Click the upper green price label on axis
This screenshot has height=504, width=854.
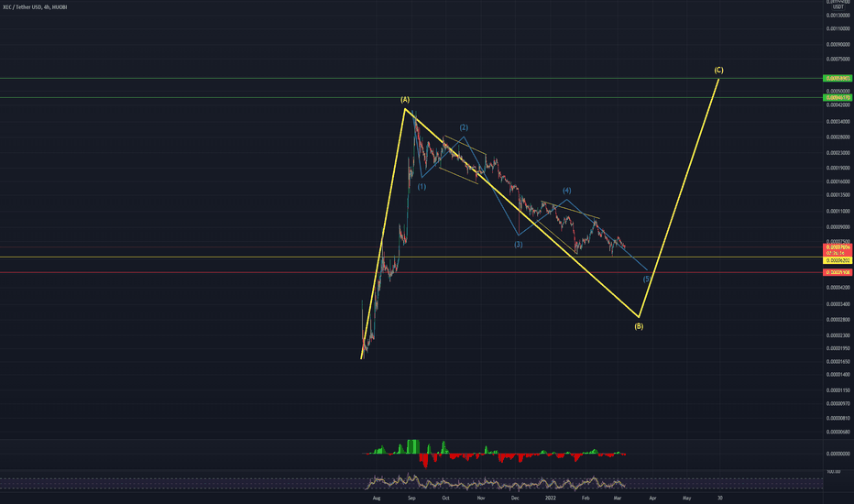click(x=838, y=79)
